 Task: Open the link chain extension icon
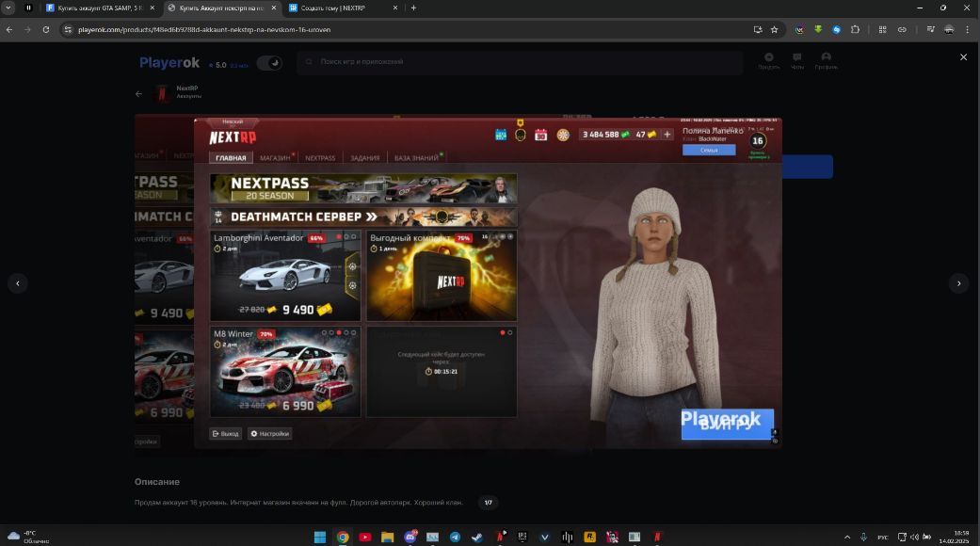(x=902, y=29)
